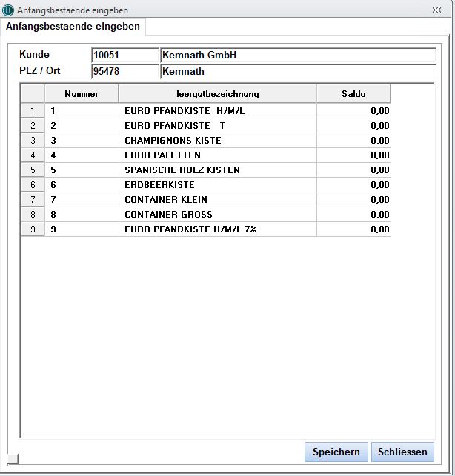
Task: Click the Kunde number field 10051
Action: [x=124, y=56]
